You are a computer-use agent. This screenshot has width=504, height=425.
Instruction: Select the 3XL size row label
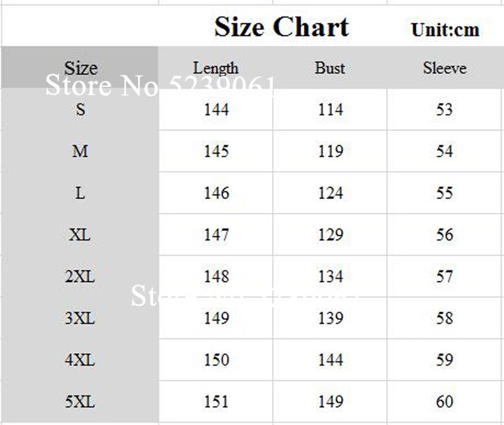pos(80,318)
